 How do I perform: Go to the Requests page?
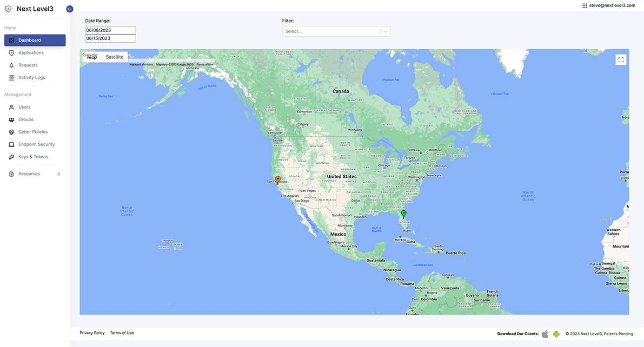[28, 65]
